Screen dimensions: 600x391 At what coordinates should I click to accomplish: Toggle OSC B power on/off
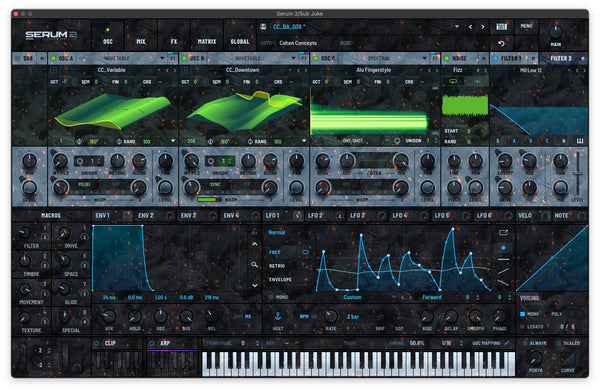coord(184,58)
